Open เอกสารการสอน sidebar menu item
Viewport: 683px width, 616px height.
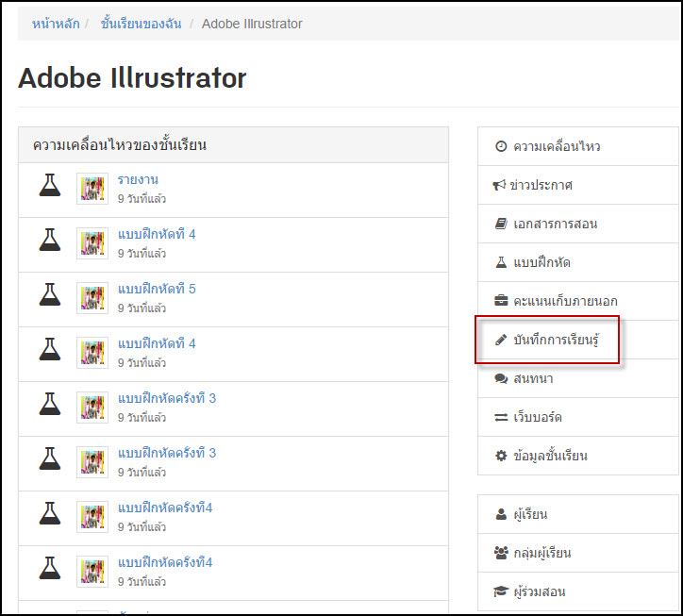tap(578, 224)
